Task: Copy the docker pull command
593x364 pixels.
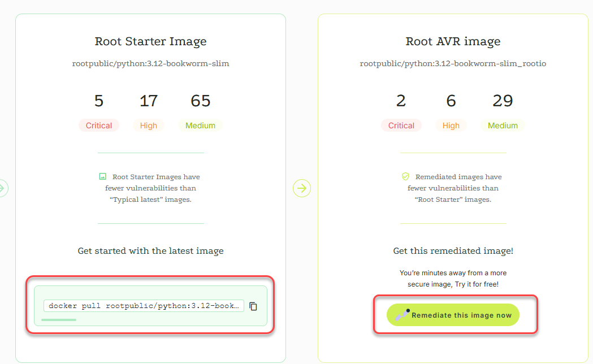Action: pos(253,306)
